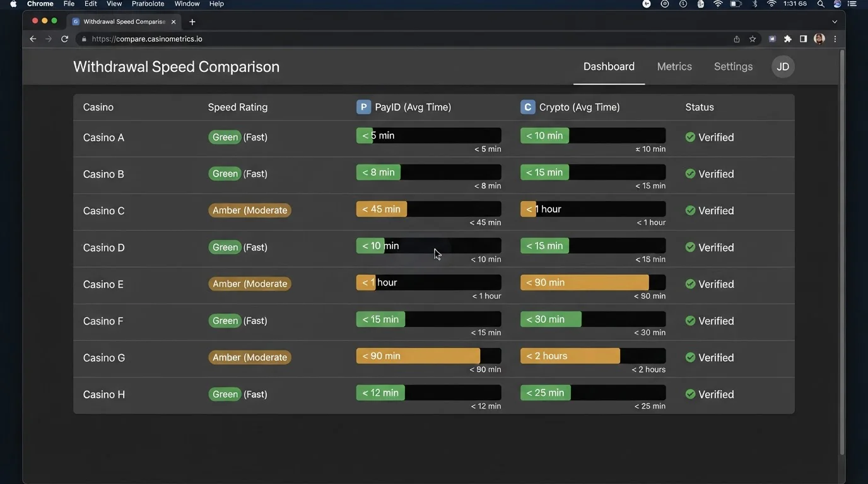Click Casino G's Amber (Moderate) badge
Screen dimensions: 868x484
click(250, 357)
